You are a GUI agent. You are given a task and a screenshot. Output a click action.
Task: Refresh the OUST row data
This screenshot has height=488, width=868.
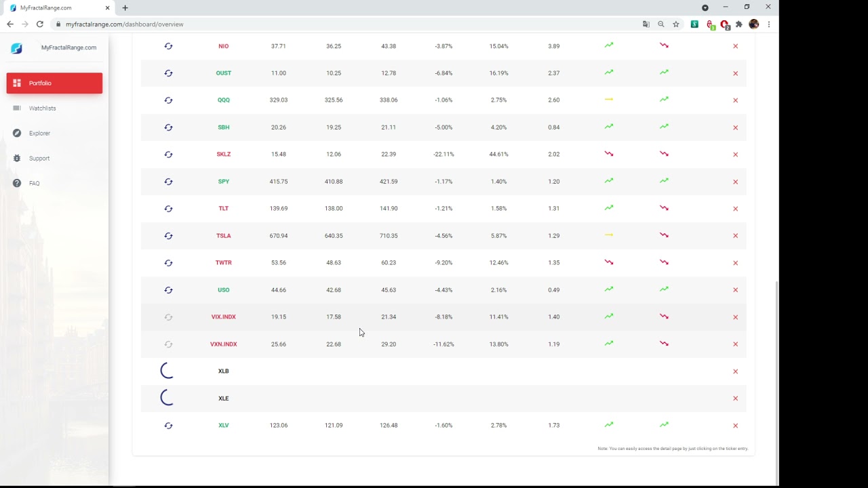click(168, 73)
